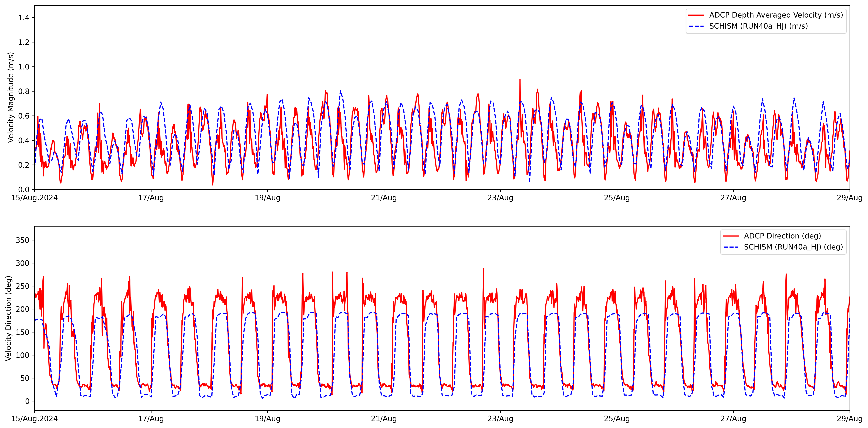Click the red ADCP Direction legend line
This screenshot has height=428, width=868.
[x=731, y=236]
